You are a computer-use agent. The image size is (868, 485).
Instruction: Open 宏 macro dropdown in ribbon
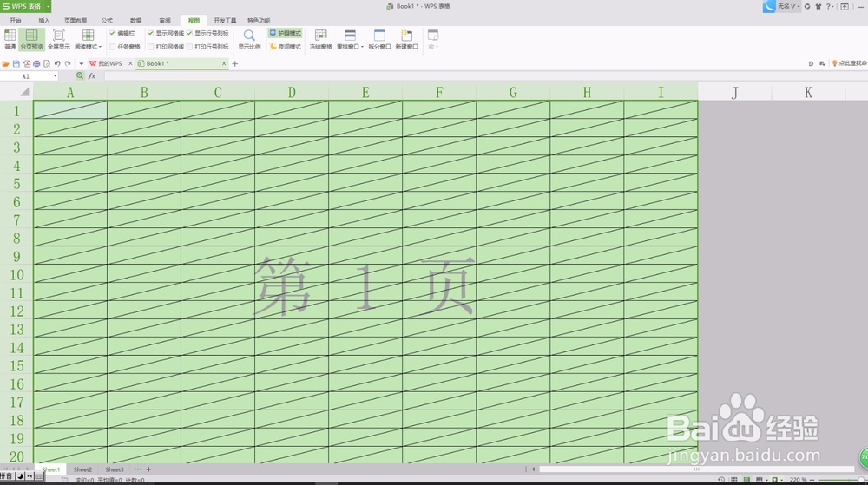tap(433, 40)
